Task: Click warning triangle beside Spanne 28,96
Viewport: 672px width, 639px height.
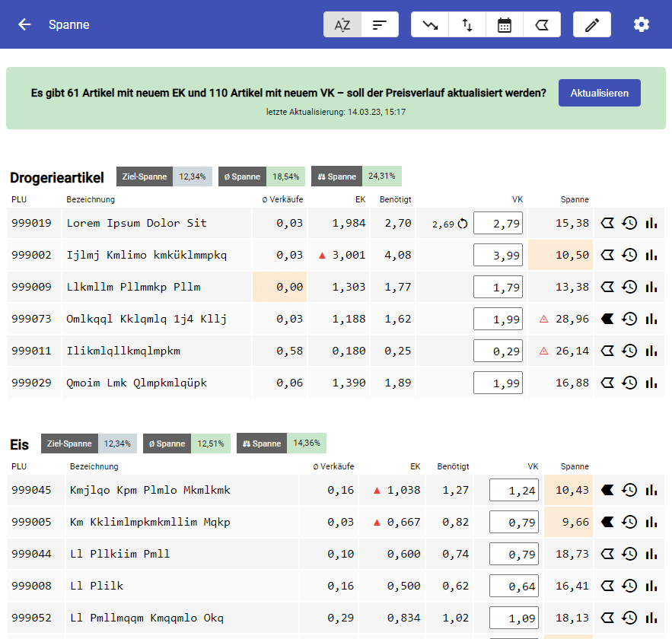Action: [x=544, y=319]
